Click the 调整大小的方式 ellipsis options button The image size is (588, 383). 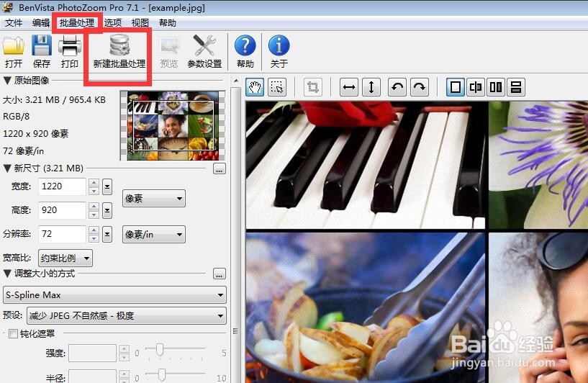(220, 274)
